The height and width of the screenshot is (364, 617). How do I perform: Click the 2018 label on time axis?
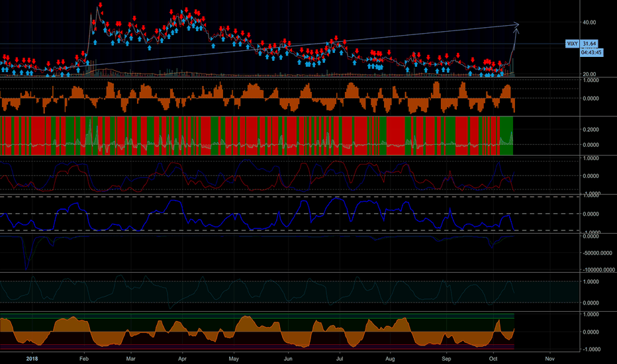tap(32, 359)
